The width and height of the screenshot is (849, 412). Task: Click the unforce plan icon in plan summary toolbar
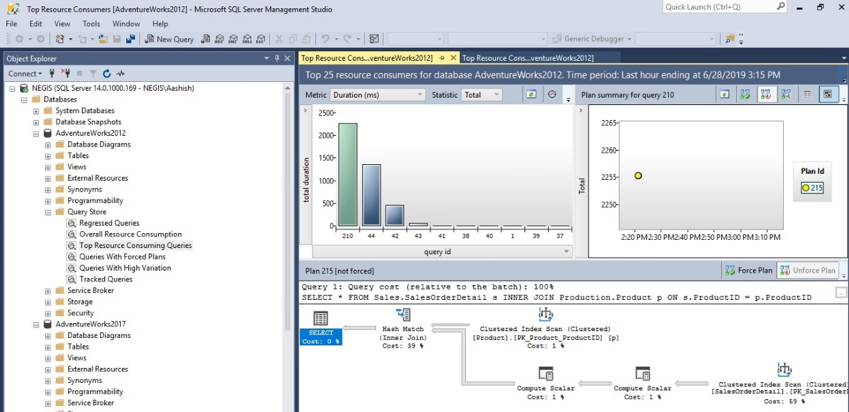(x=766, y=95)
